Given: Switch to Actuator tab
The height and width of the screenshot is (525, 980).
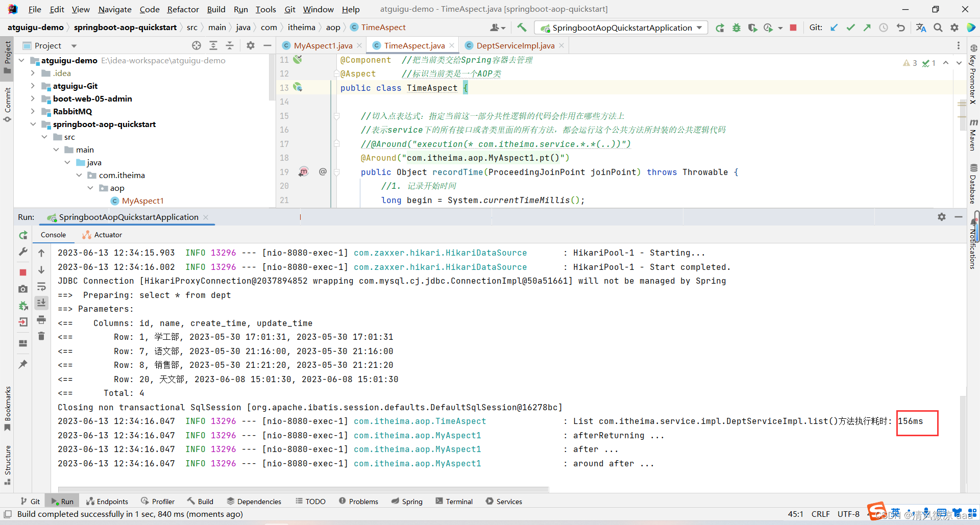Looking at the screenshot, I should (103, 235).
